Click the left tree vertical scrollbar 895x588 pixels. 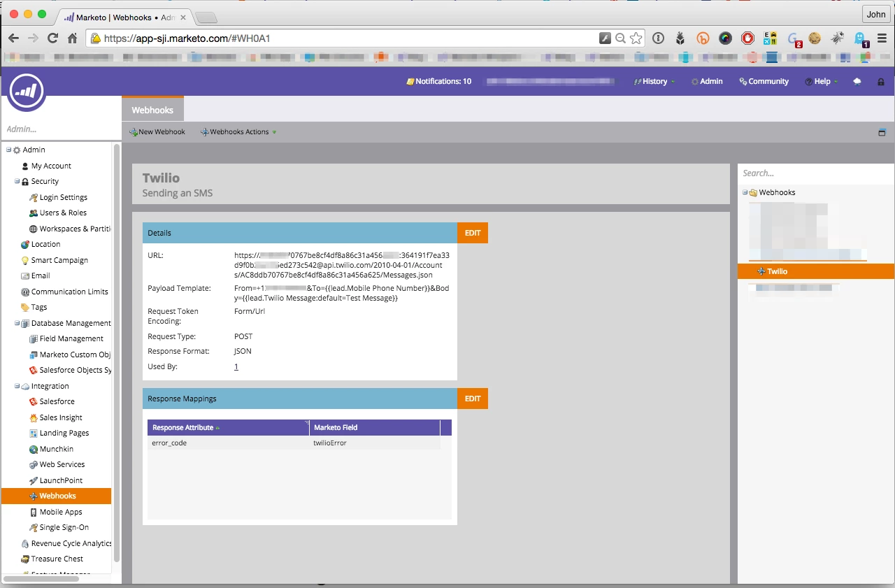tap(117, 353)
